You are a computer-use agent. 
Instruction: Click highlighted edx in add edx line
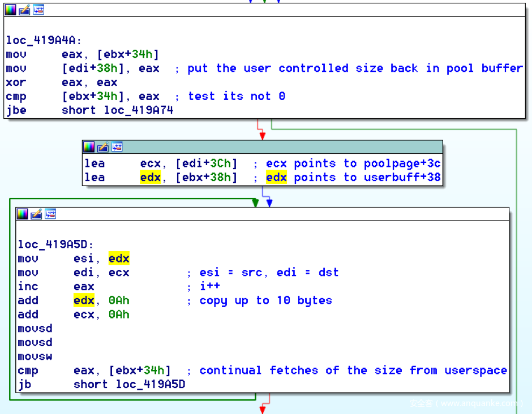84,300
